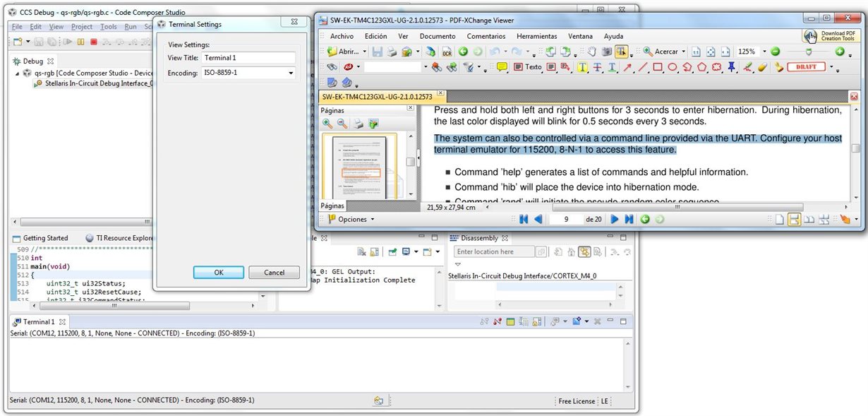Open the Encoding dropdown in Terminal Settings
Viewport: 868px width, 416px height.
291,72
